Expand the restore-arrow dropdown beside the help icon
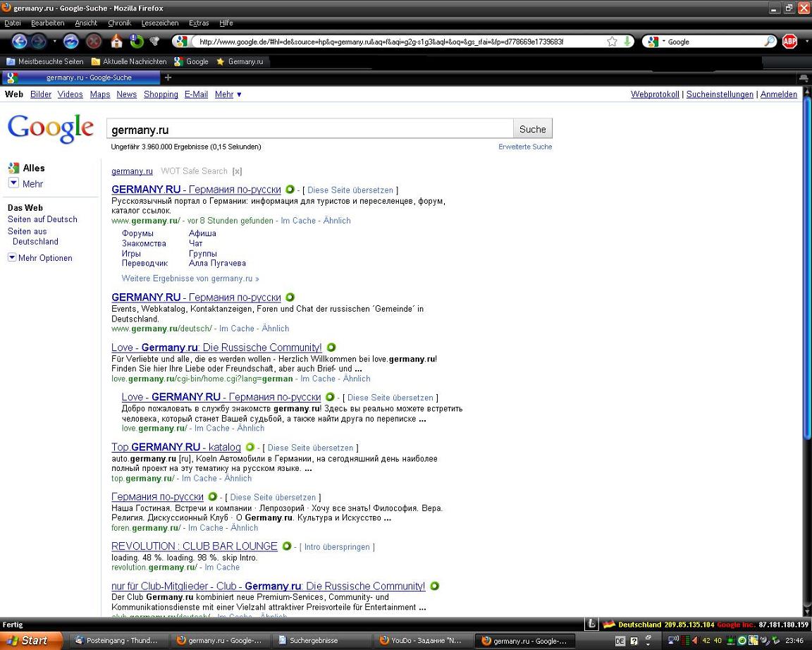The width and height of the screenshot is (812, 650). [648, 642]
